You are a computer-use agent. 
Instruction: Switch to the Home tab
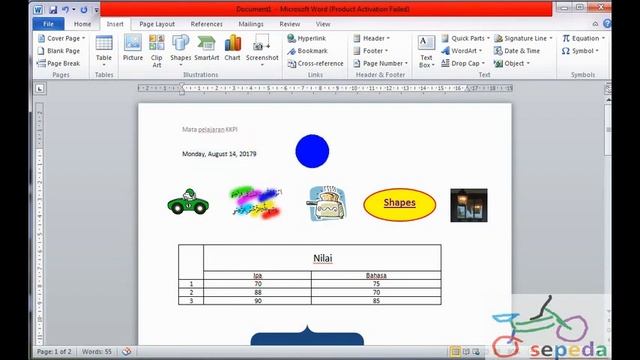click(82, 24)
